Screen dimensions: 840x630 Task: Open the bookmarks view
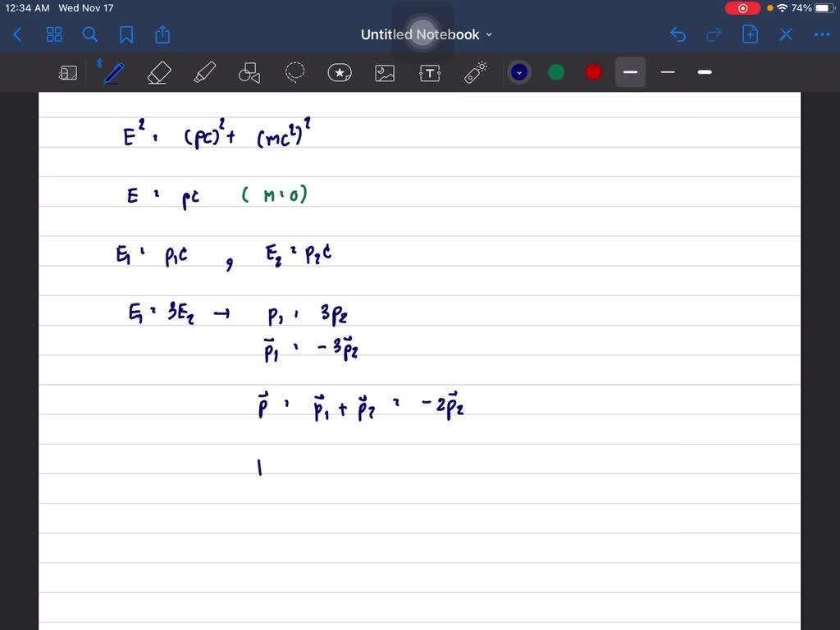click(125, 35)
